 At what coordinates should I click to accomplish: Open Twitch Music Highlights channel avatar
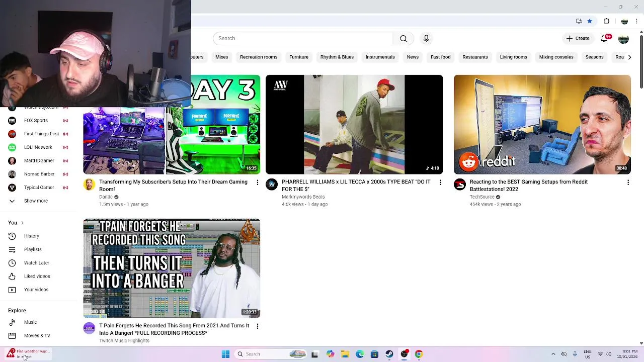click(x=89, y=328)
